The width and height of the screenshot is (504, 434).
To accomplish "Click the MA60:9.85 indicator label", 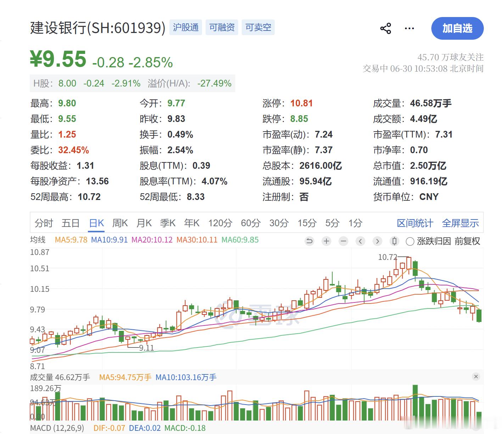I will [x=240, y=240].
